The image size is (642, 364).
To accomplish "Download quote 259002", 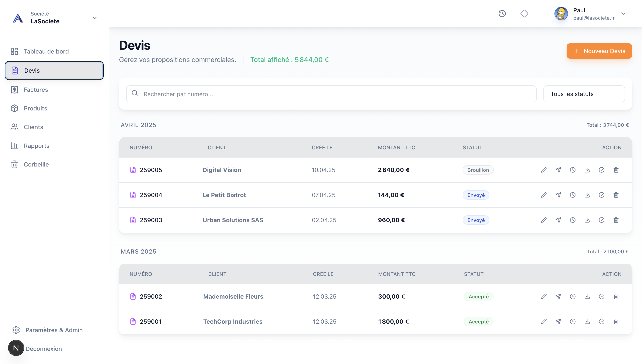I will 587,296.
